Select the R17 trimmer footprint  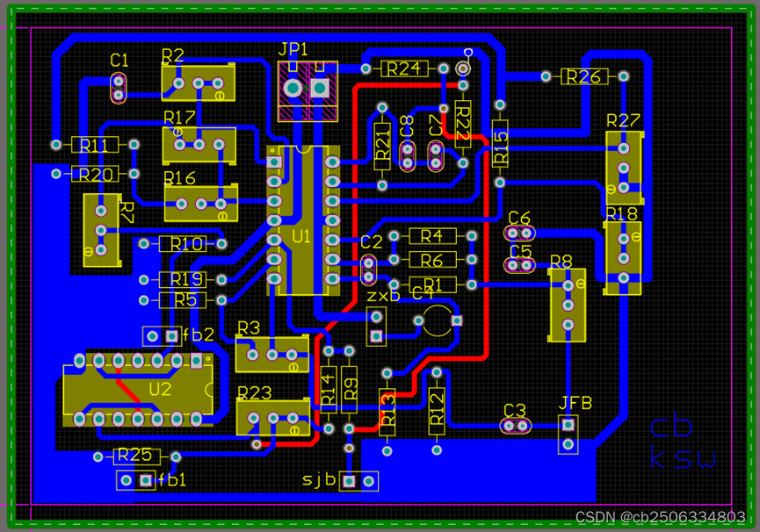click(199, 144)
